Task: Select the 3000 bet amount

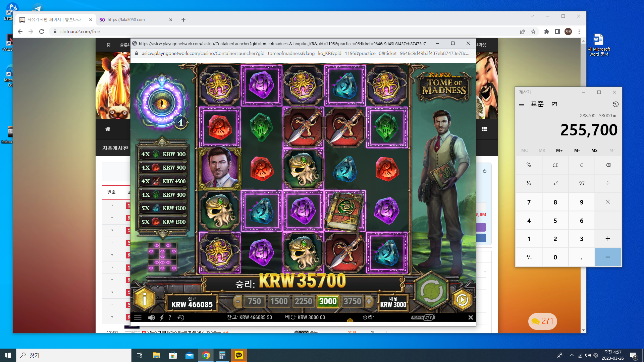Action: click(328, 301)
